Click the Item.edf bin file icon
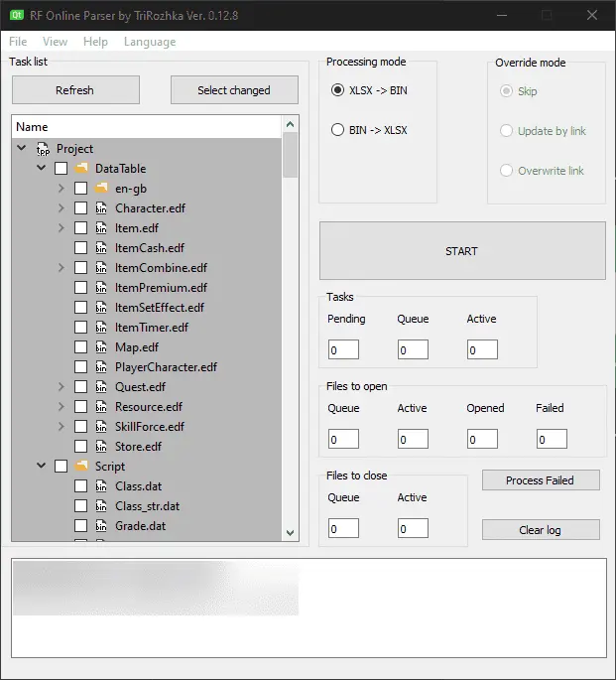 tap(101, 228)
